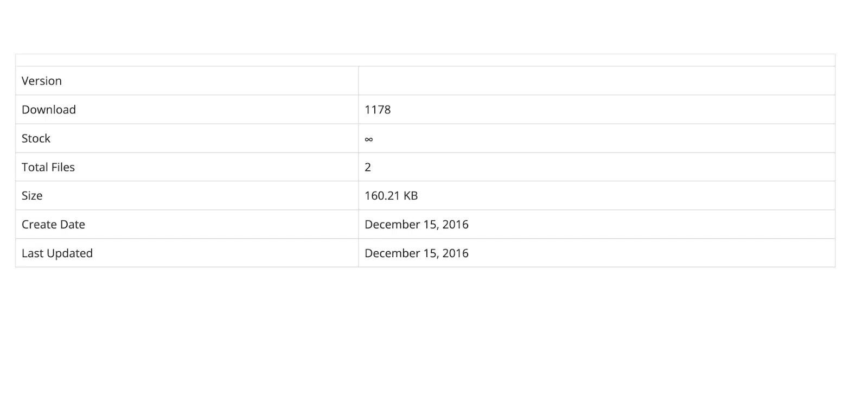Click the empty Version value cell

click(x=596, y=81)
